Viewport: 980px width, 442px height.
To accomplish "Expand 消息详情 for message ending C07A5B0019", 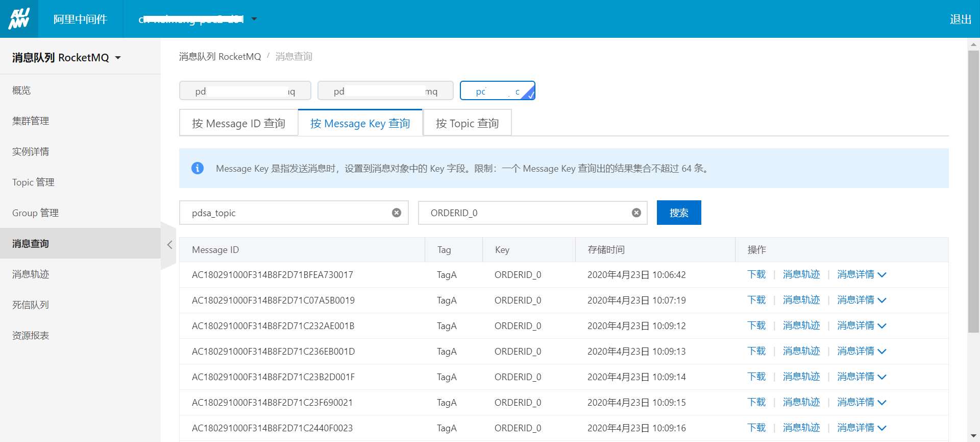I will tap(862, 300).
